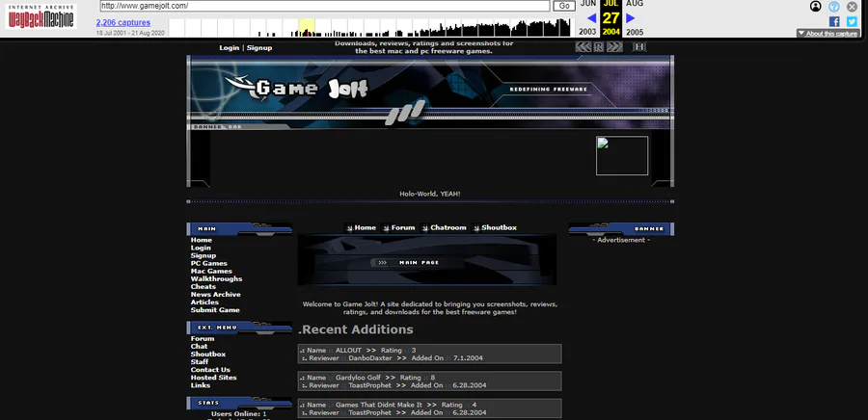Close the Wayback toolbar with X icon

pos(852,7)
